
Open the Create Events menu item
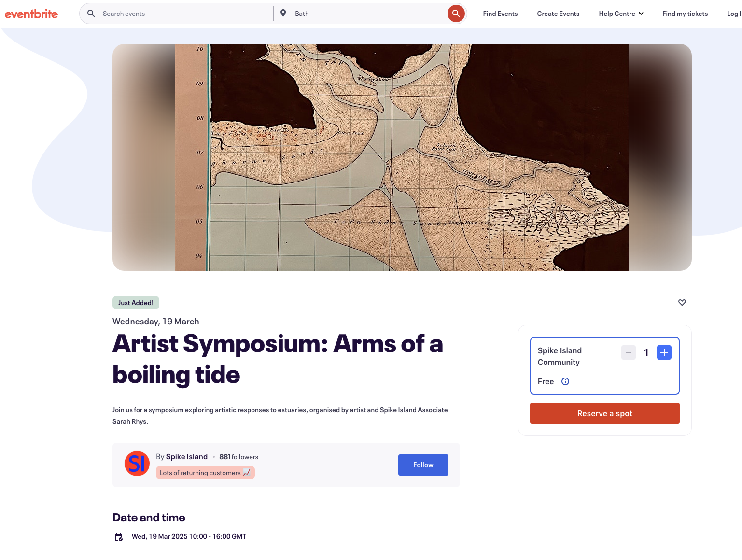(x=558, y=14)
